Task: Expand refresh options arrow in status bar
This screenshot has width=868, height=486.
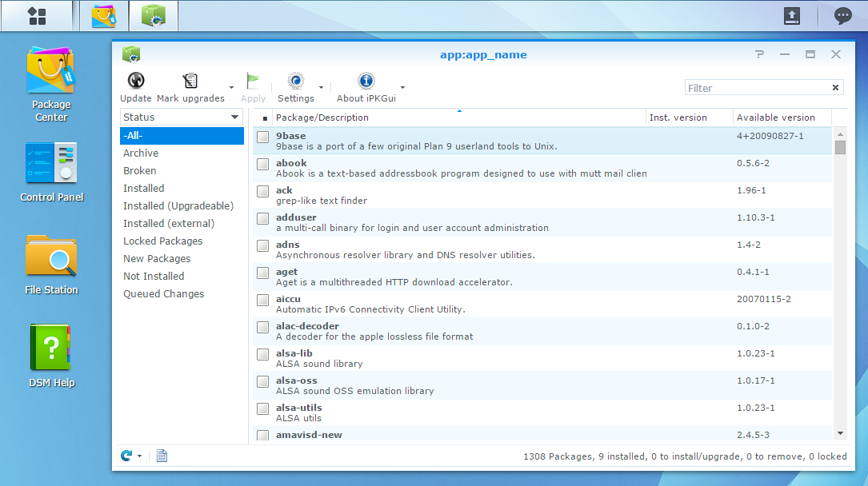Action: click(x=139, y=456)
